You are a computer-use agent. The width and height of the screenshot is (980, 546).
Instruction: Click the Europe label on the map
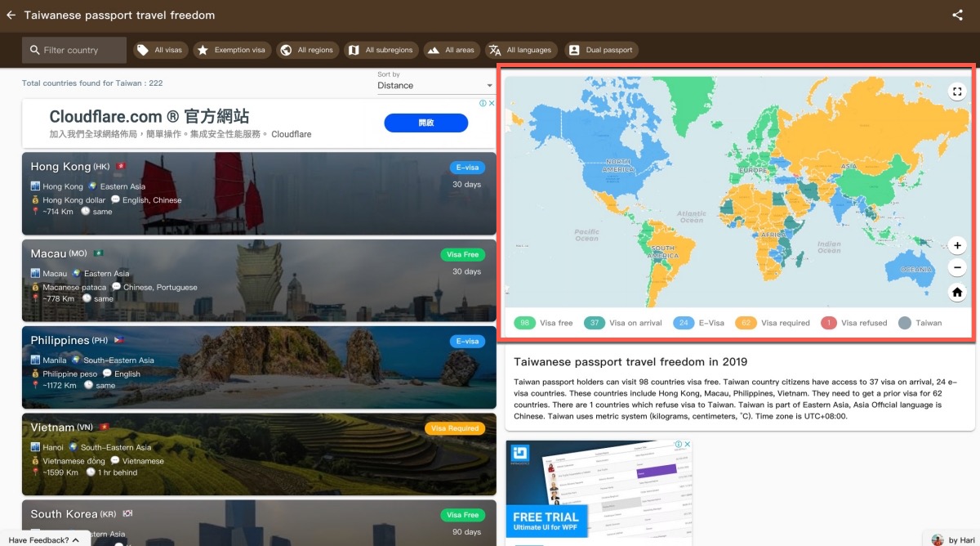tap(752, 170)
